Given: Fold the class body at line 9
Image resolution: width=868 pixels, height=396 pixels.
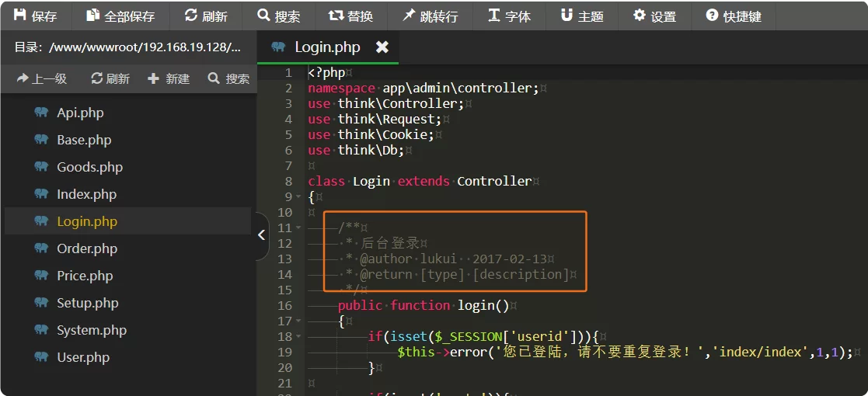Looking at the screenshot, I should tap(299, 196).
